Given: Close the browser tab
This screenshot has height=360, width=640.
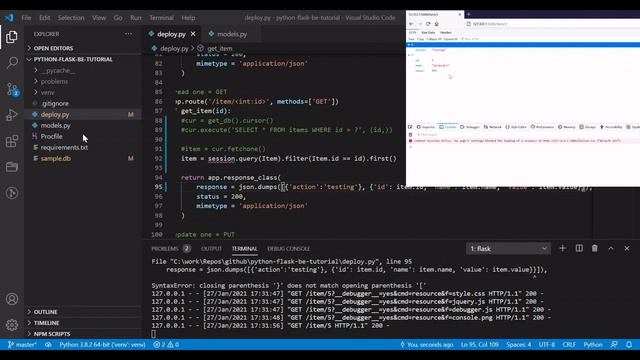Looking at the screenshot, I should point(460,14).
